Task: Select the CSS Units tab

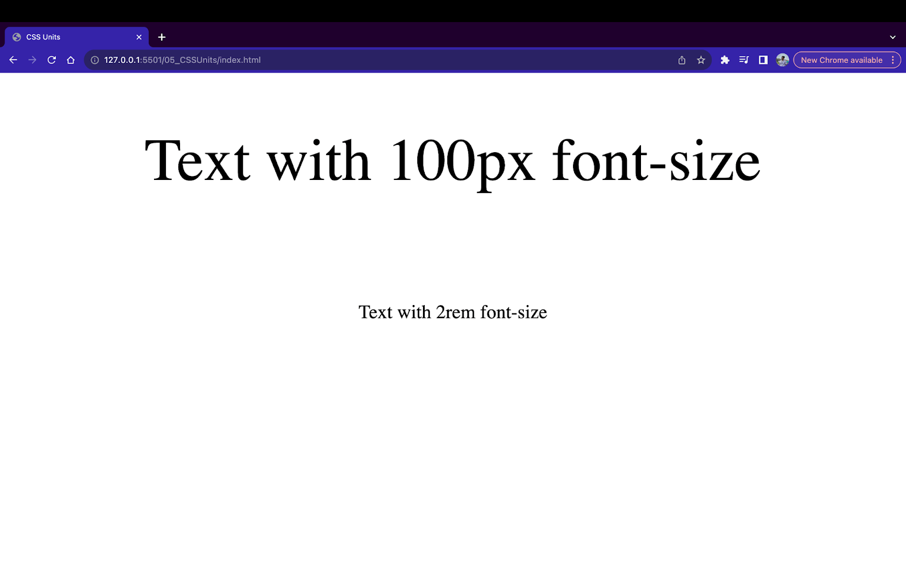Action: point(74,37)
